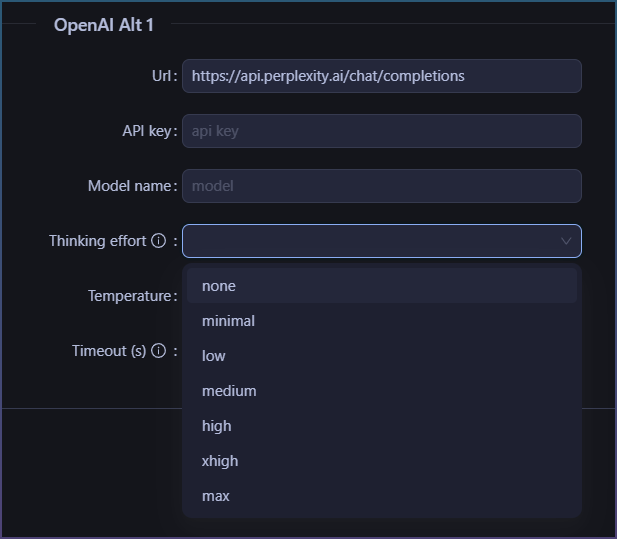The image size is (617, 539).
Task: Click the Thinking effort combo box
Action: [382, 241]
